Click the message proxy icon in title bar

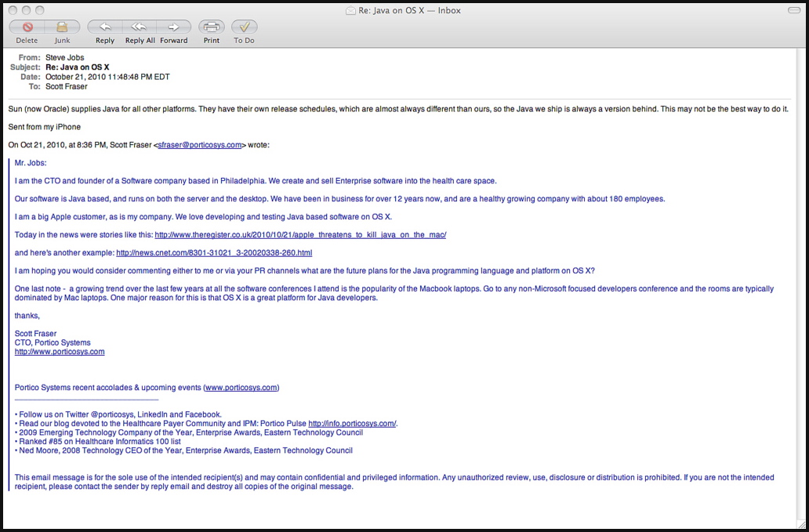[351, 10]
